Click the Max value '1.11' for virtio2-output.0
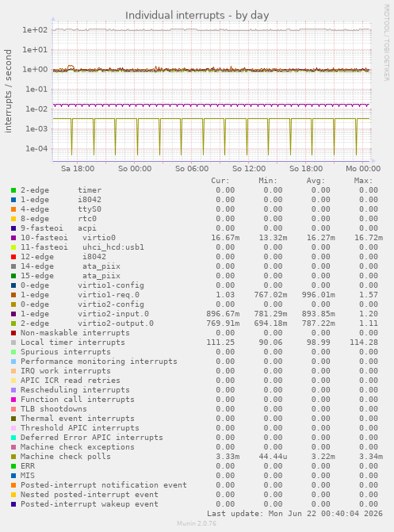The height and width of the screenshot is (532, 394). (369, 323)
